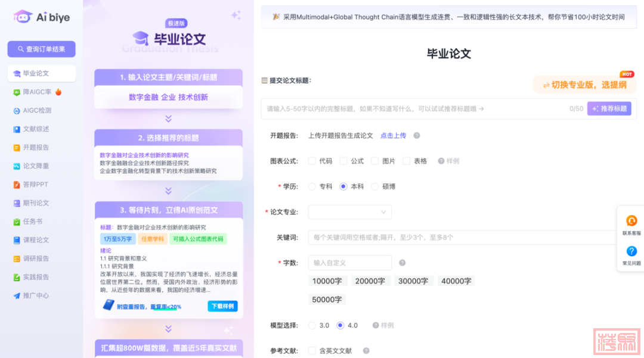
Task: Click help icon next to 点击上传
Action: coord(417,136)
